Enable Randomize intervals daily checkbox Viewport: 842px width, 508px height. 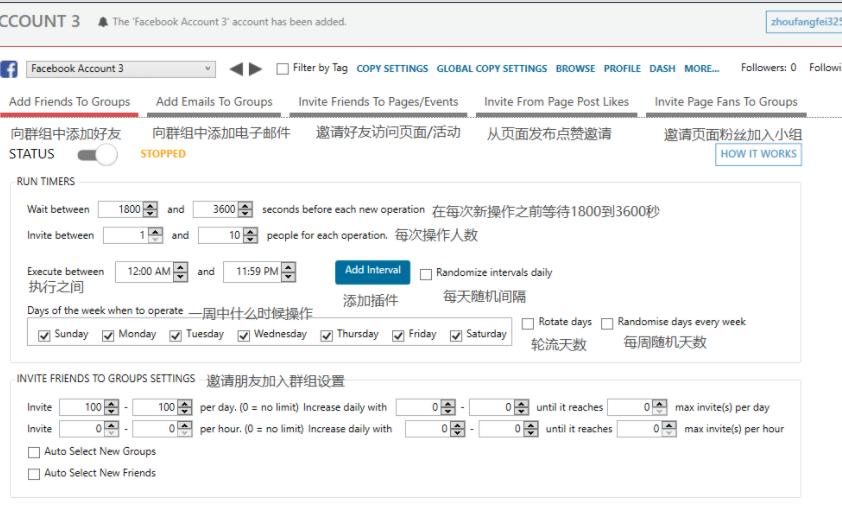click(426, 274)
